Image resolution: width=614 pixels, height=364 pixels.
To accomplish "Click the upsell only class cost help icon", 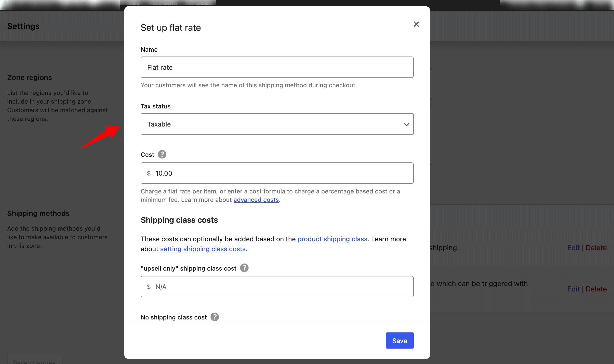I will click(x=244, y=268).
